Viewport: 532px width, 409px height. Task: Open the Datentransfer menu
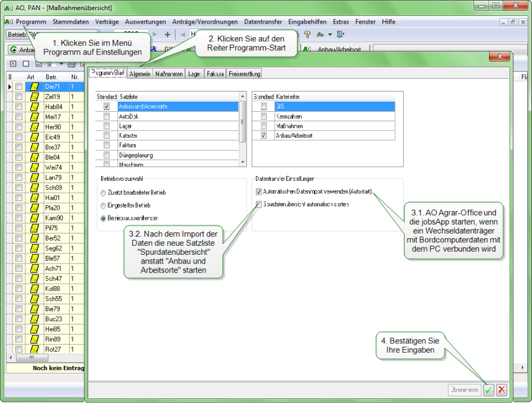click(x=262, y=21)
